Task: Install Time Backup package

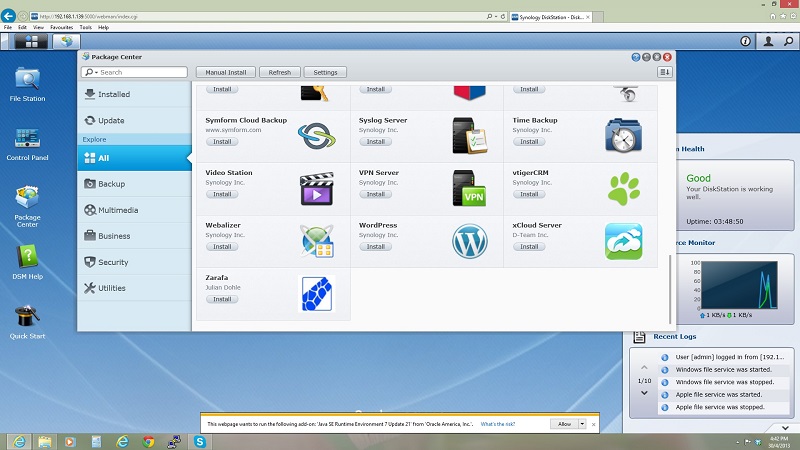Action: (x=529, y=141)
